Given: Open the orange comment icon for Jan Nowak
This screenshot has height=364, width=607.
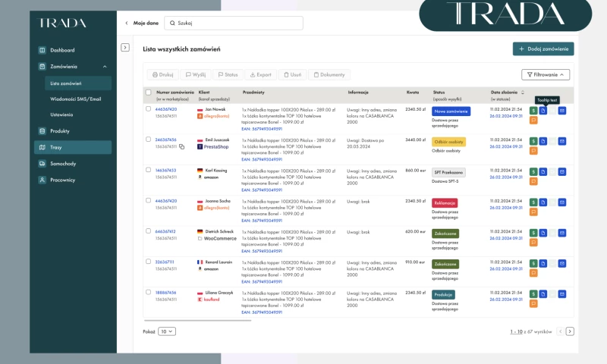Looking at the screenshot, I should click(533, 121).
